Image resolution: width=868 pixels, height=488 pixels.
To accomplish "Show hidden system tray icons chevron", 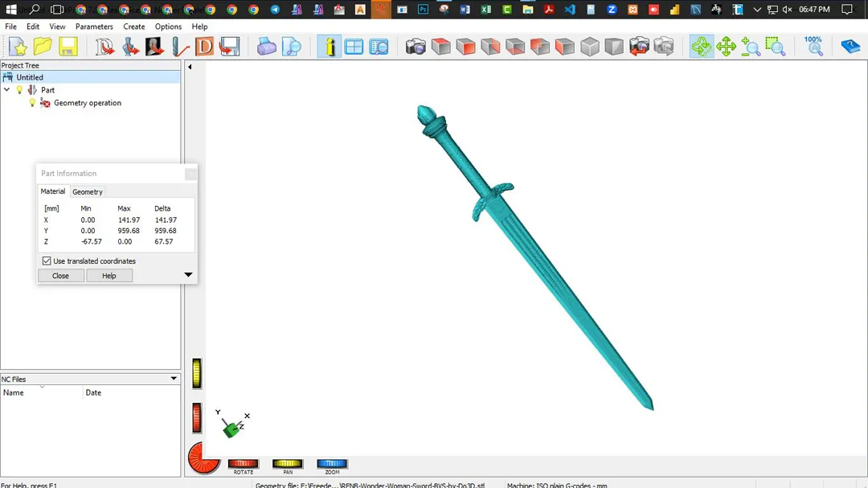I will point(757,10).
